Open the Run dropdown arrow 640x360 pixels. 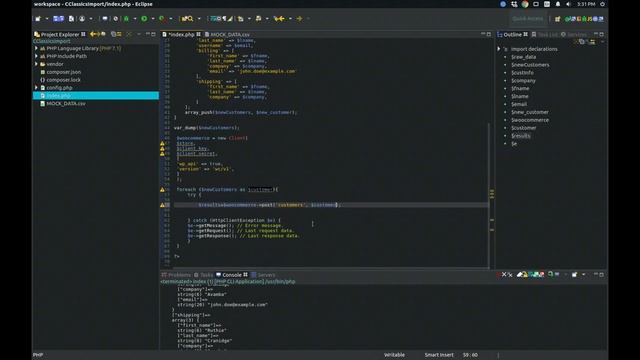tap(153, 19)
